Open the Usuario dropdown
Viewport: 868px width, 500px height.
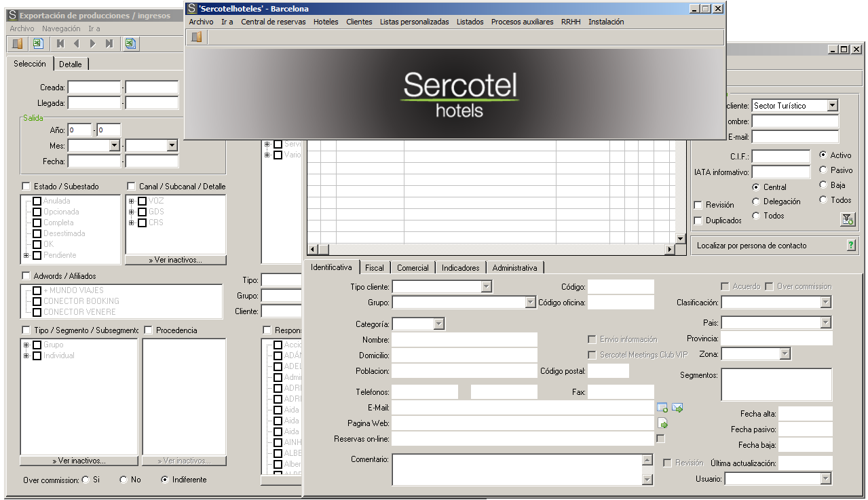825,479
